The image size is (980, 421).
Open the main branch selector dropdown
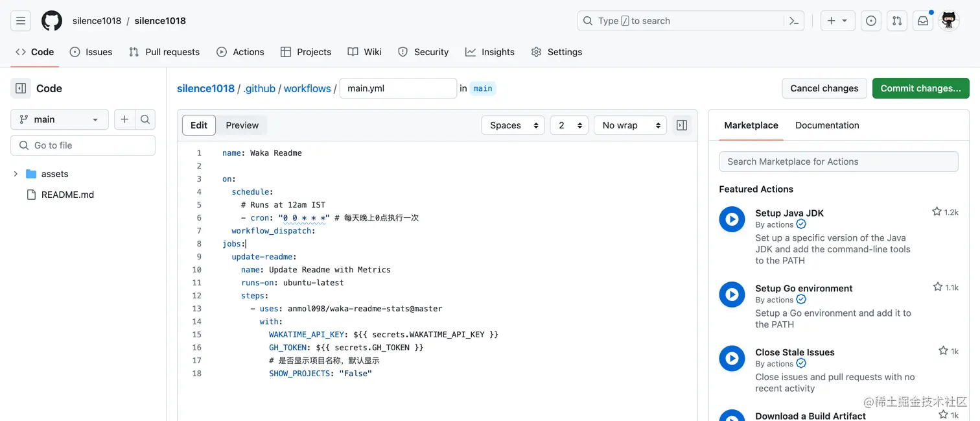(60, 119)
